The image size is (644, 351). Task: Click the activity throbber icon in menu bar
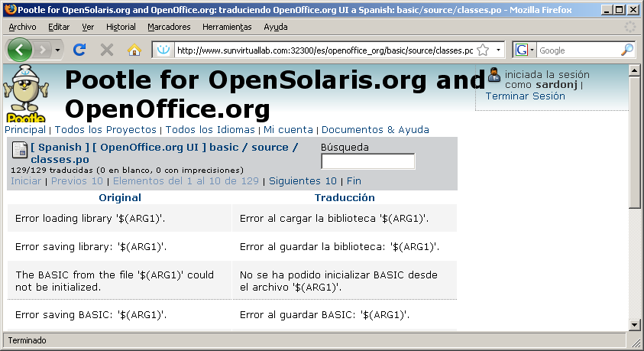(x=630, y=27)
